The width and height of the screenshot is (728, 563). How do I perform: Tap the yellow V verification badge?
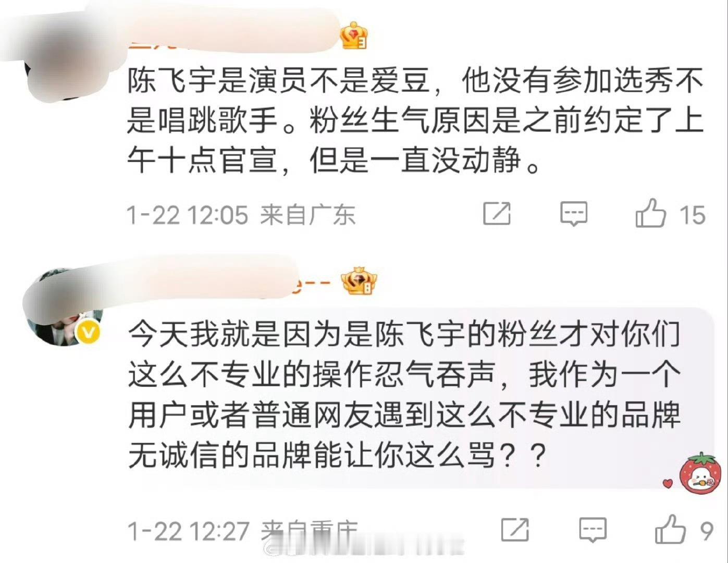[89, 332]
